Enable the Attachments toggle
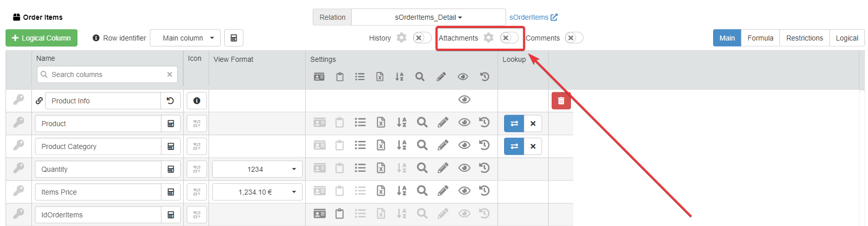Image resolution: width=868 pixels, height=226 pixels. click(x=509, y=38)
